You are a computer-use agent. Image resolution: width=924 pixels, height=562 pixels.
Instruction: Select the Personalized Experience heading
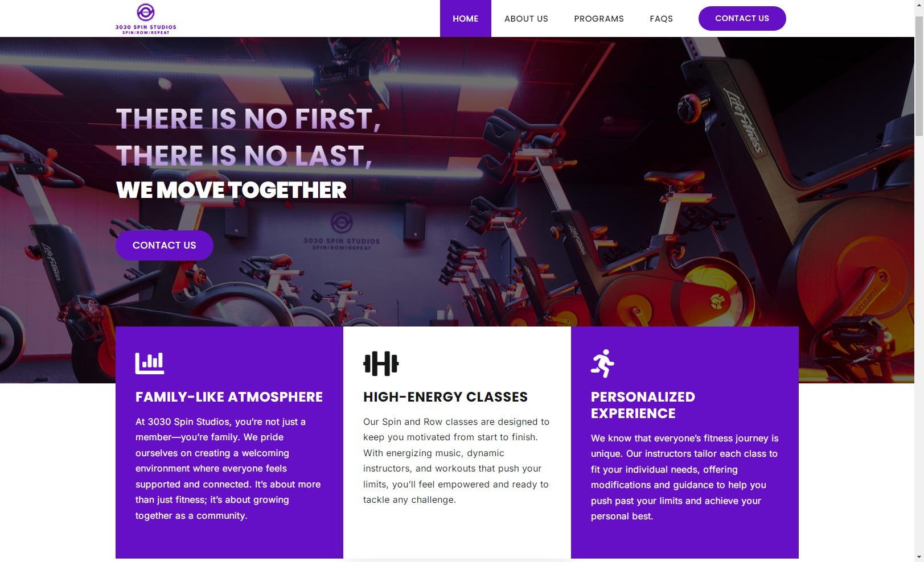[643, 405]
